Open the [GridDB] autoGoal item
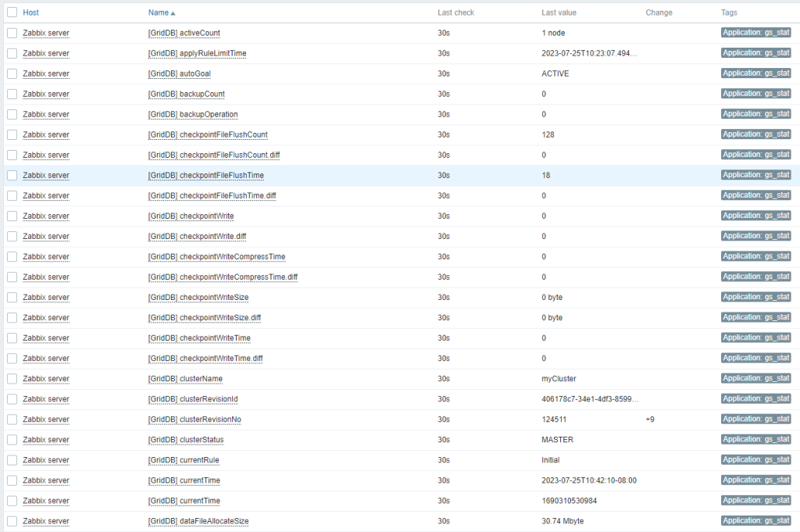 coord(180,73)
